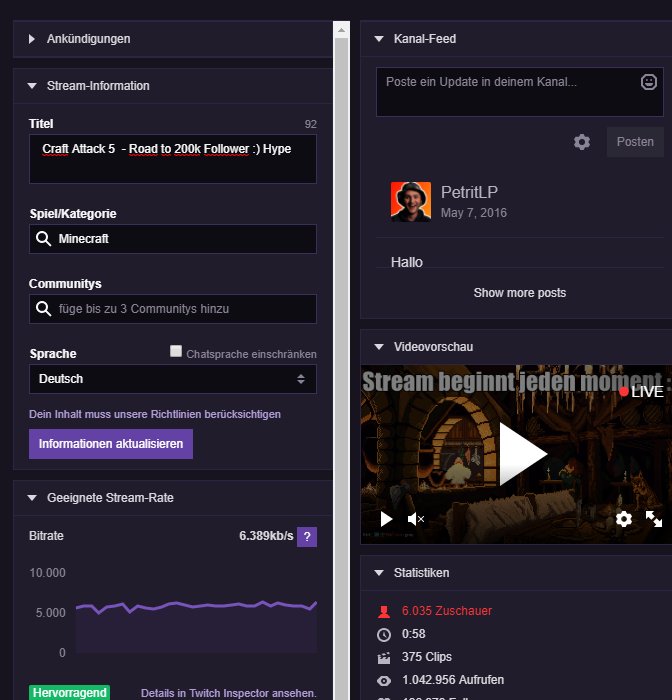Click the channel feed post update box
Screen dimensions: 672x700
click(x=520, y=92)
